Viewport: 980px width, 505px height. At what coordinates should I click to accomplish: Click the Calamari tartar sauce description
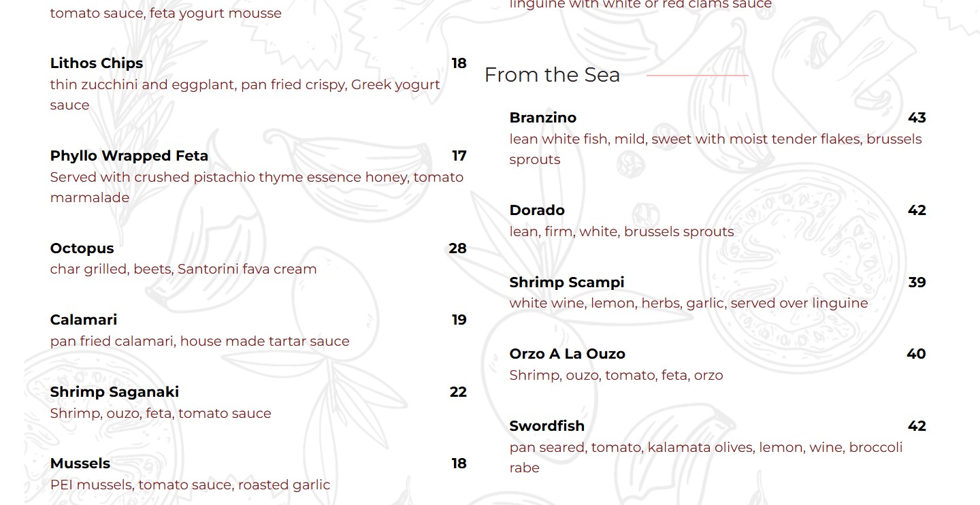click(199, 341)
